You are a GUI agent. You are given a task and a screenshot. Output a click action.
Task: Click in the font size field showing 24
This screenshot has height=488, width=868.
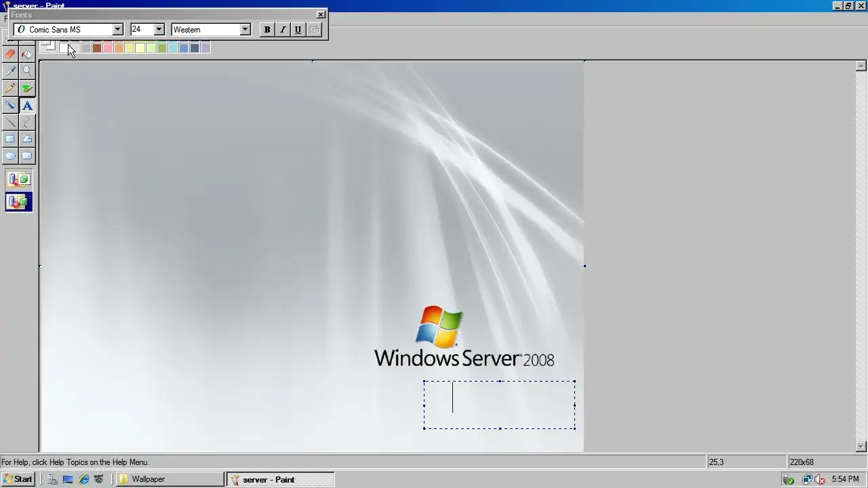142,29
